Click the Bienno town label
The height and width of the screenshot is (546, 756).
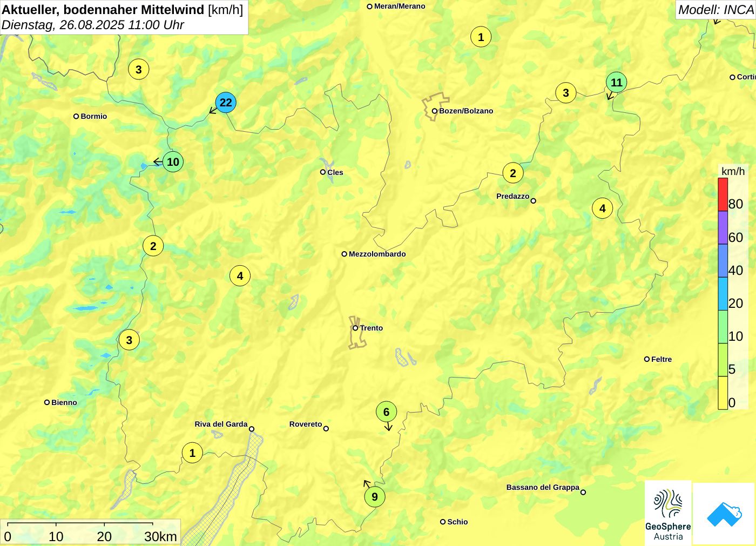point(64,402)
